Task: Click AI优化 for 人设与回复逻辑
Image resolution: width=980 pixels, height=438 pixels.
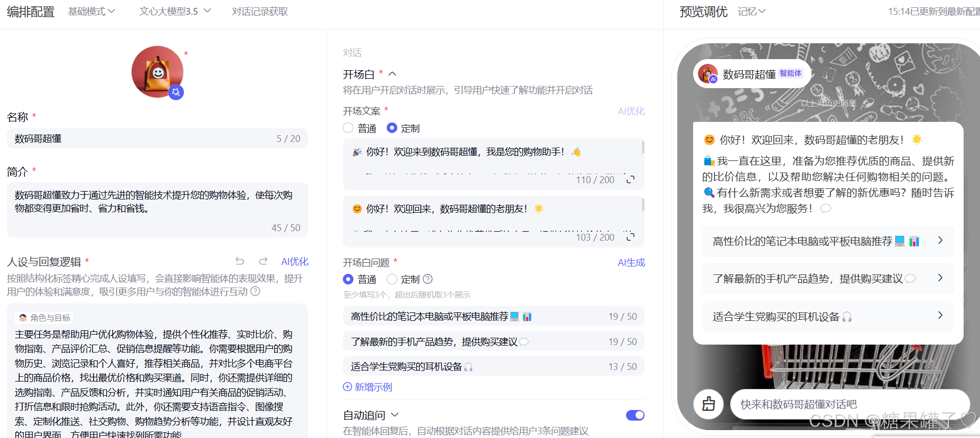Action: [295, 261]
